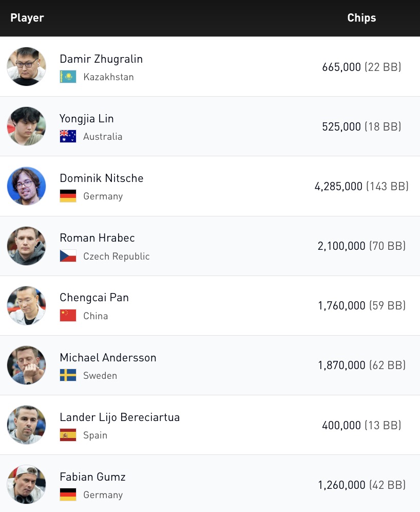This screenshot has width=420, height=512.
Task: Sort by the Player column header
Action: (27, 18)
